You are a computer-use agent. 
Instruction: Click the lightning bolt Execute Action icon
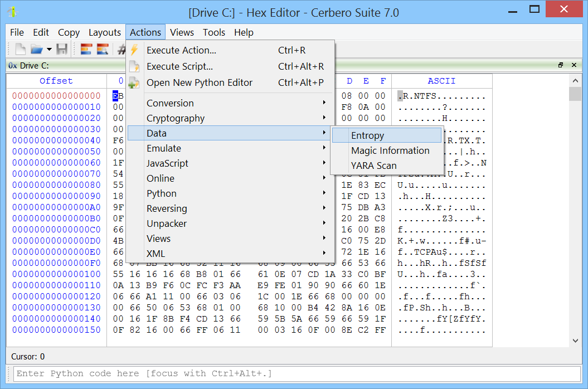click(x=134, y=50)
